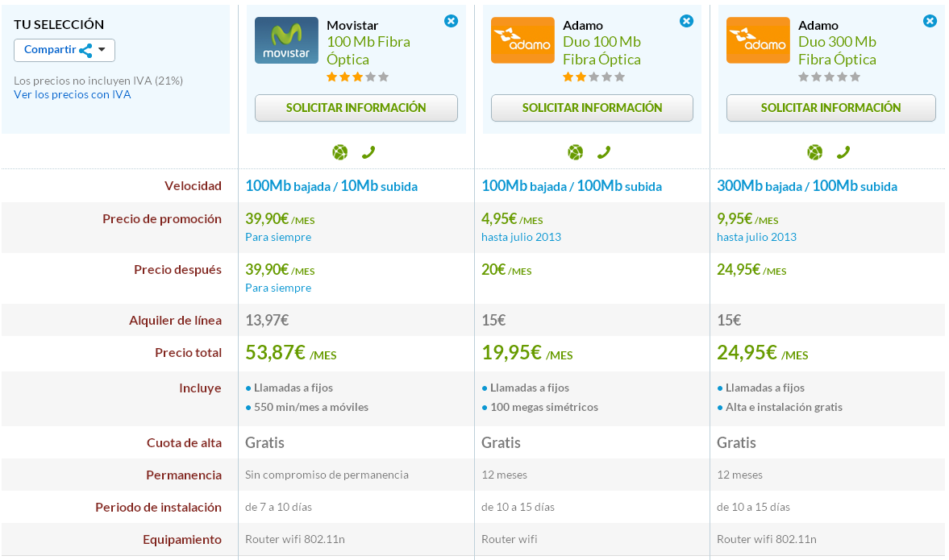The image size is (949, 560).
Task: Click the Movistar star rating
Action: pyautogui.click(x=358, y=77)
